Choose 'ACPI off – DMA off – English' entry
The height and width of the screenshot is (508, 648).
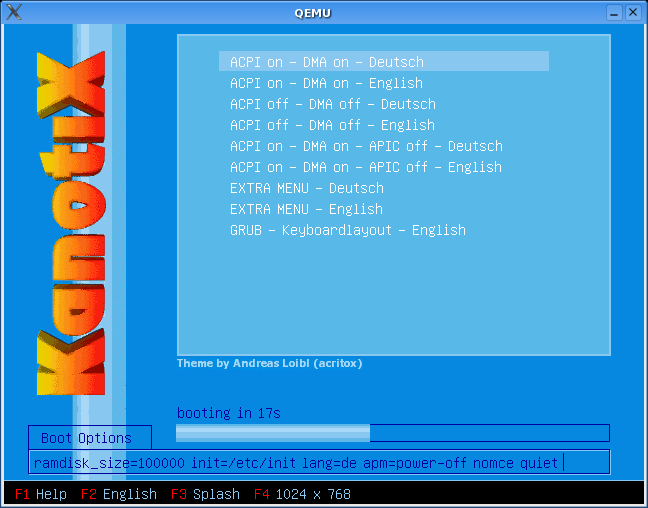click(332, 125)
